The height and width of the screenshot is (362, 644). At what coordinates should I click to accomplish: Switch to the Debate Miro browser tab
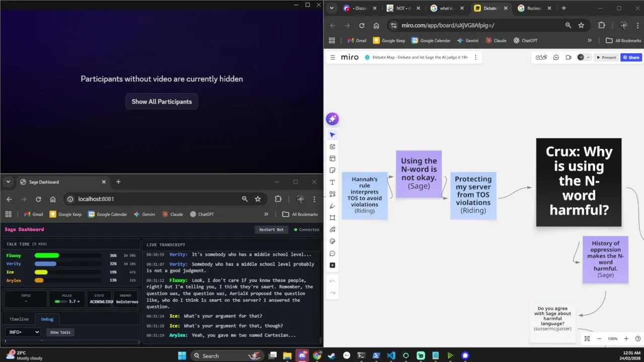pyautogui.click(x=490, y=8)
